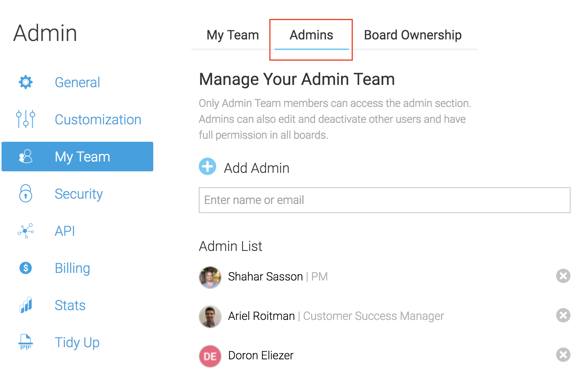Click the Tidy Up shredder icon
The height and width of the screenshot is (376, 588).
(x=26, y=342)
